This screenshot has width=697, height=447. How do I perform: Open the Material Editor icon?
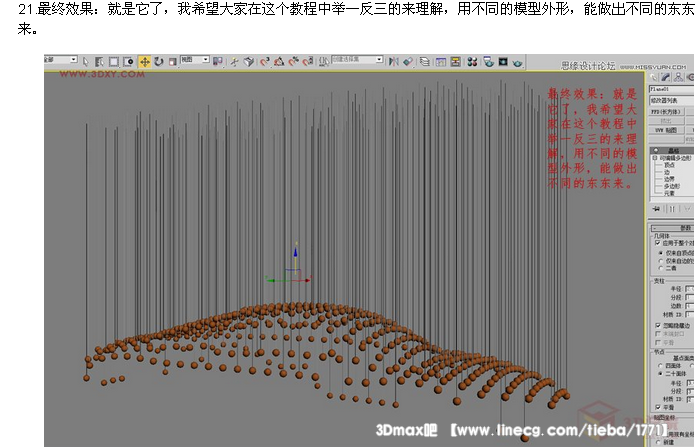pyautogui.click(x=472, y=61)
